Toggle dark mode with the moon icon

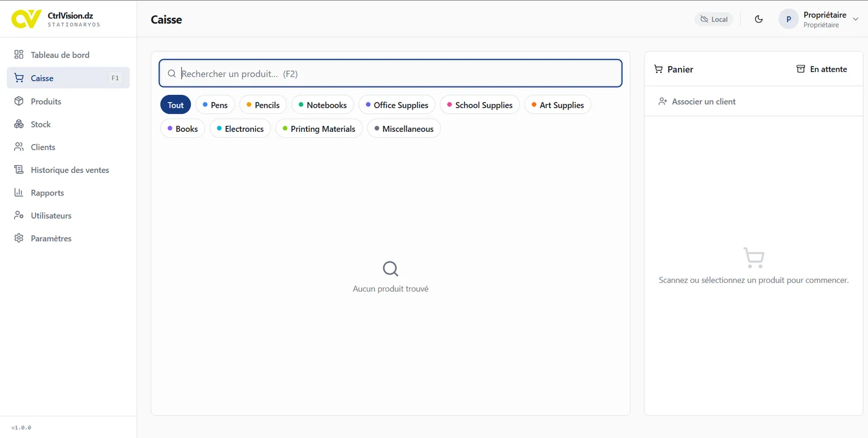759,19
